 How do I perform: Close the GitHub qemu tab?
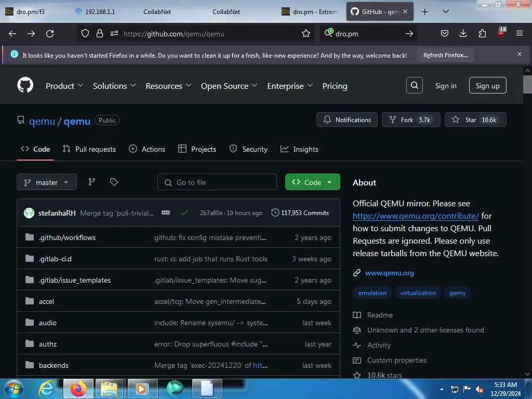(405, 11)
